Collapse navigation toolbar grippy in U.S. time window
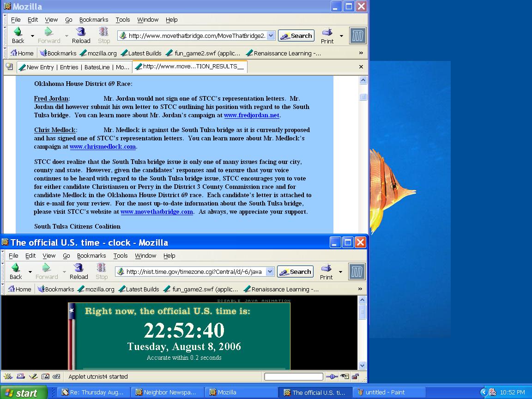This screenshot has width=532, height=399. pyautogui.click(x=3, y=272)
